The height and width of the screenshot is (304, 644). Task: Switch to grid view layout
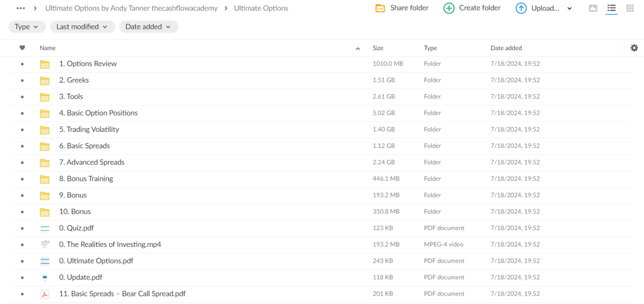(630, 8)
